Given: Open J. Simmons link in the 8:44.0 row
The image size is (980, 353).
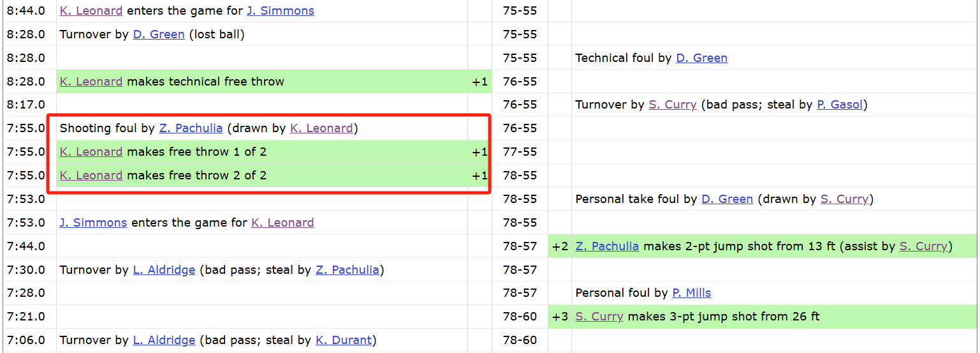Looking at the screenshot, I should point(281,11).
